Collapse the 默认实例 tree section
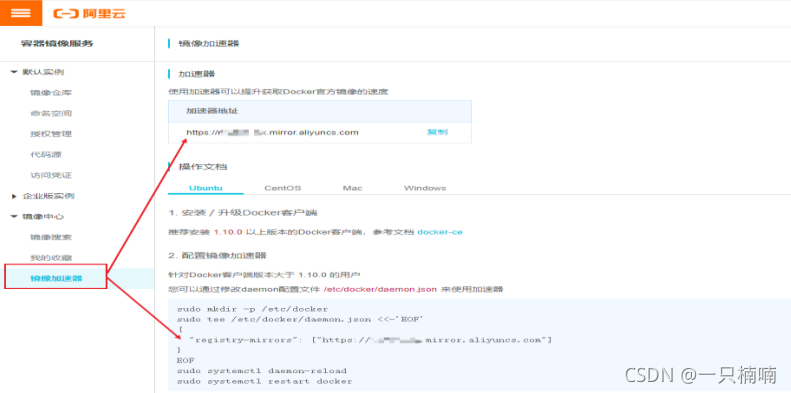791x393 pixels. click(x=14, y=72)
